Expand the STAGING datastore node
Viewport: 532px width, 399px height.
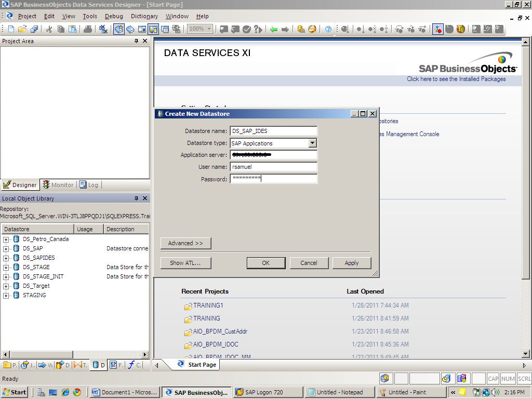point(6,296)
